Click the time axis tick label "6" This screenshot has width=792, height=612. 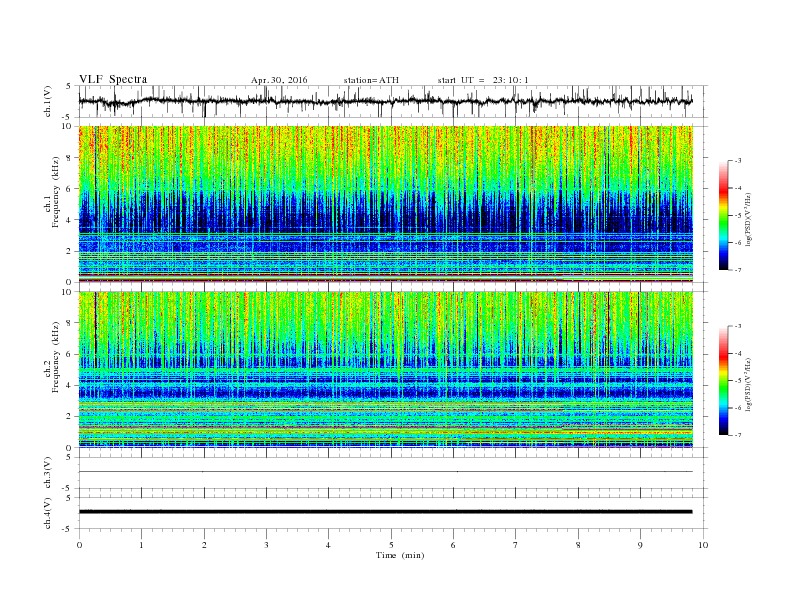tap(454, 545)
